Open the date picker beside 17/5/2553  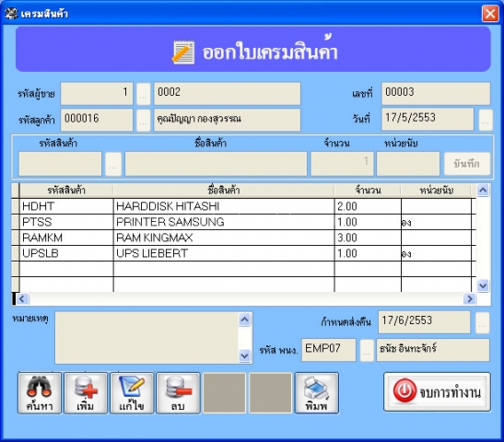tap(486, 120)
